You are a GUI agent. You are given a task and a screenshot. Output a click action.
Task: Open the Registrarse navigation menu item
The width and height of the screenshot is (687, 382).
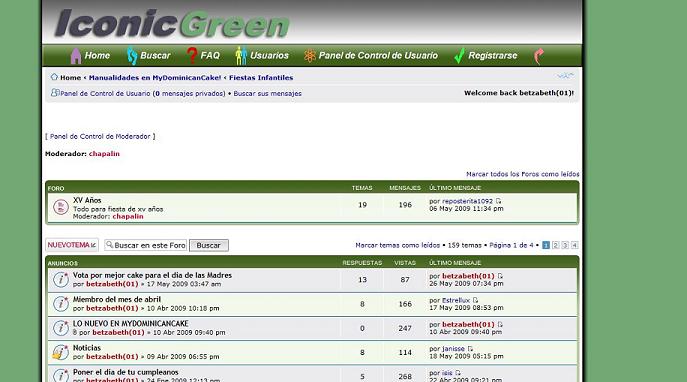click(492, 56)
